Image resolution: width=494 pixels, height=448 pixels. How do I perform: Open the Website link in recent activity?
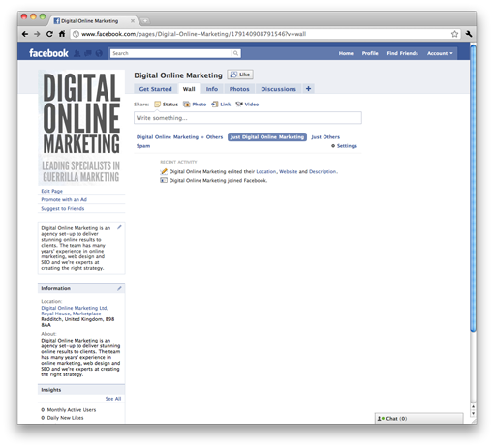[288, 171]
